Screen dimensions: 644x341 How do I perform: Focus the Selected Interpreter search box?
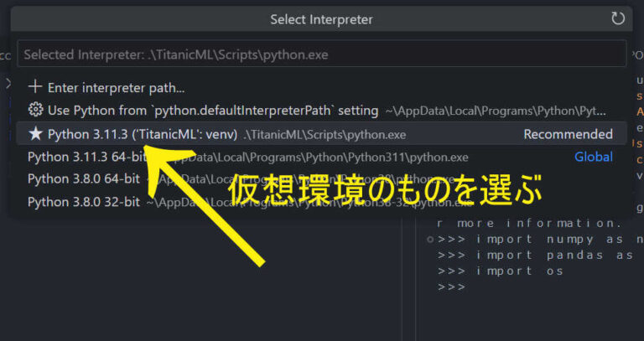click(321, 54)
